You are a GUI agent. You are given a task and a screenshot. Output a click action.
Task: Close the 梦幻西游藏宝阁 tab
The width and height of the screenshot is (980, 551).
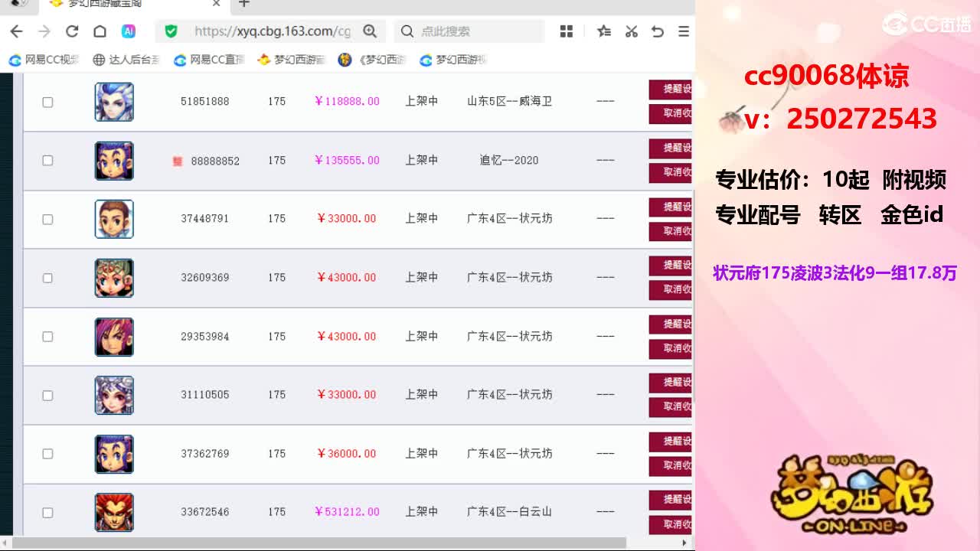click(x=216, y=4)
